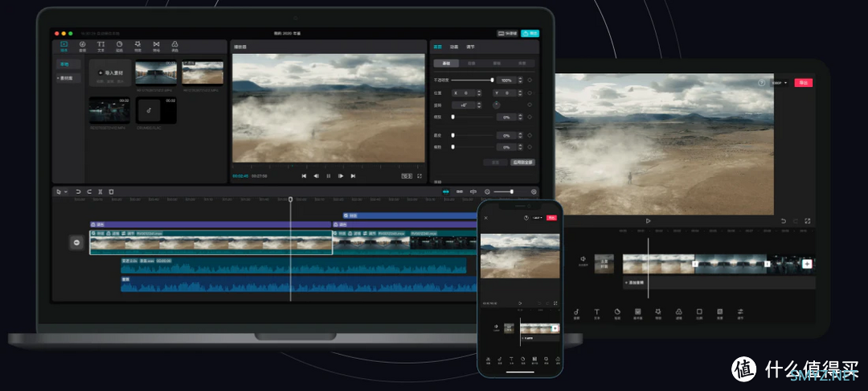Switch to the Animation tab in properties panel
Viewport: 868px width, 391px height.
(x=454, y=47)
